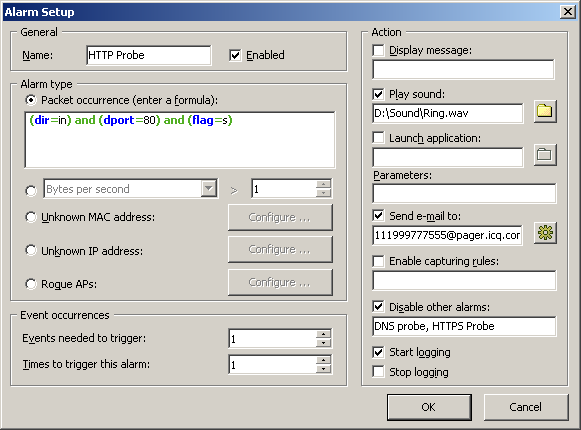Toggle the Enabled checkbox
Image resolution: width=581 pixels, height=430 pixels.
pyautogui.click(x=235, y=55)
